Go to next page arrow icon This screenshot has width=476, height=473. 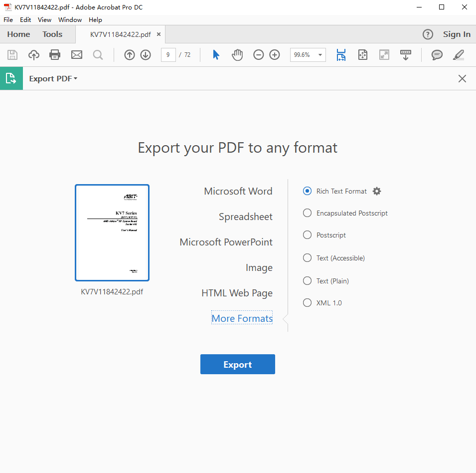(x=146, y=55)
